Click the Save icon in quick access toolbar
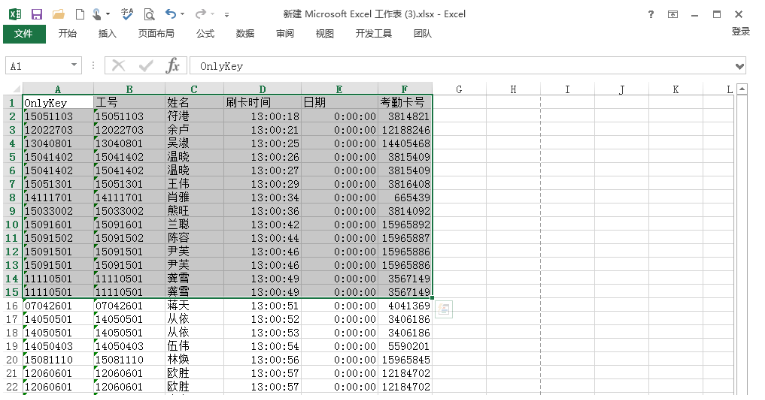The image size is (765, 400). 36,14
